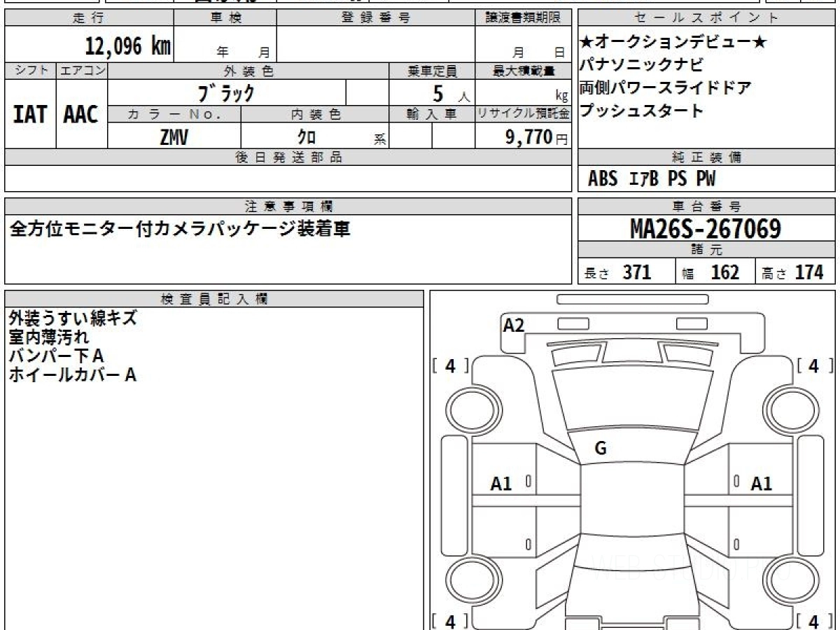Image resolution: width=840 pixels, height=630 pixels.
Task: Select the AAC air conditioner value
Action: point(81,114)
